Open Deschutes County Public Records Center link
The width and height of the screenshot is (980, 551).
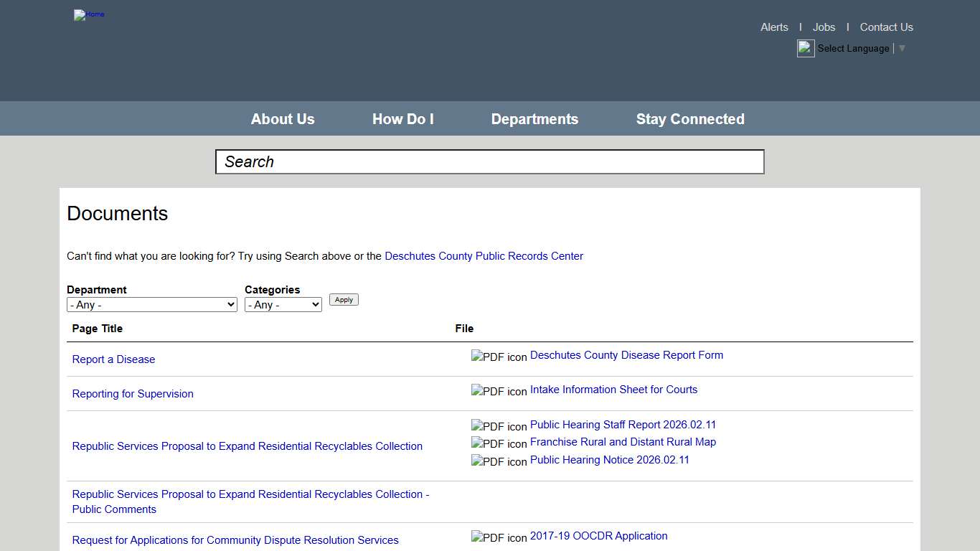pos(484,256)
